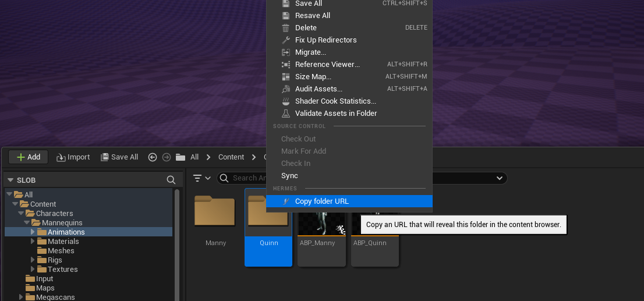Click the folder icon in the breadcrumb path

(181, 157)
